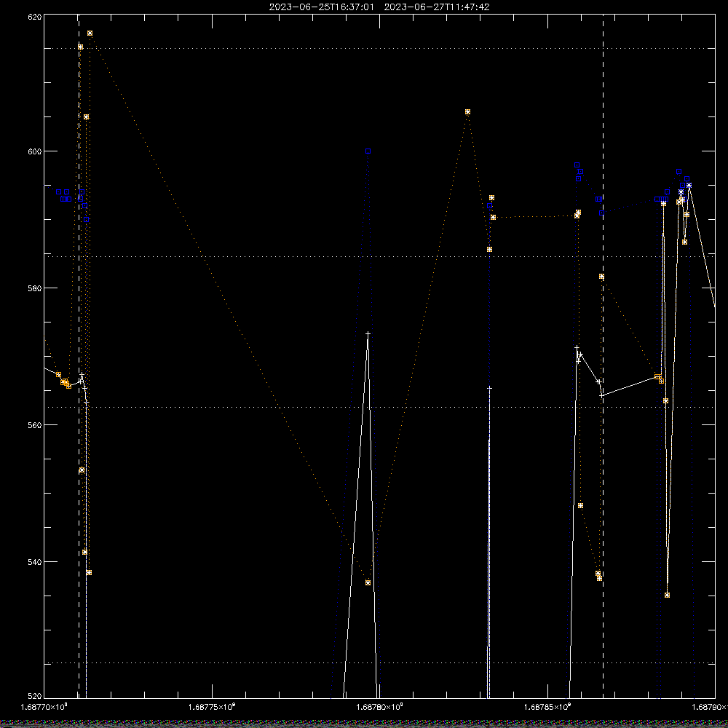Pick the lowest orange data point near 535
This screenshot has height=728, width=728.
pyautogui.click(x=667, y=596)
